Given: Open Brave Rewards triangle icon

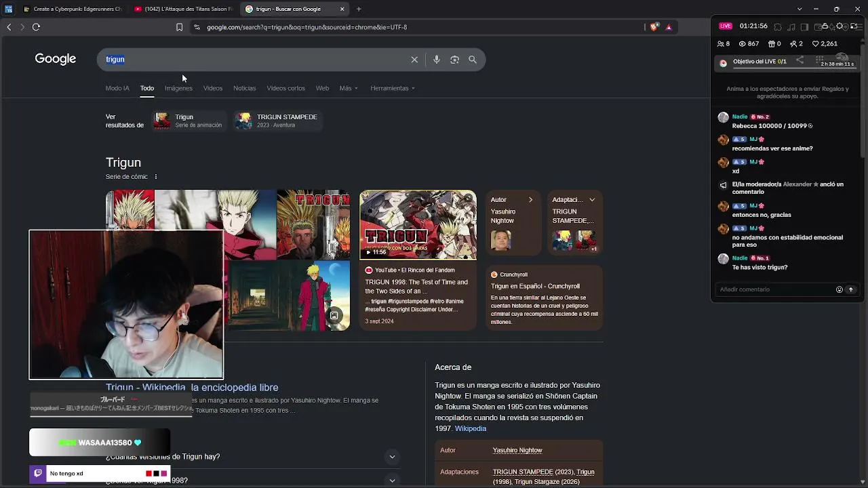Looking at the screenshot, I should (x=669, y=27).
